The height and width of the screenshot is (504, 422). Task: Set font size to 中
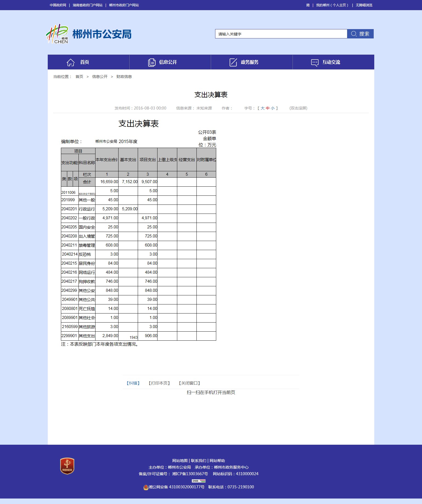pyautogui.click(x=268, y=108)
